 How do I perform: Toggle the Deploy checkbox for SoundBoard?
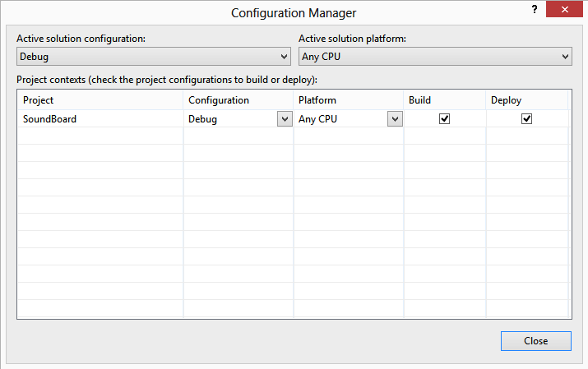[x=527, y=118]
